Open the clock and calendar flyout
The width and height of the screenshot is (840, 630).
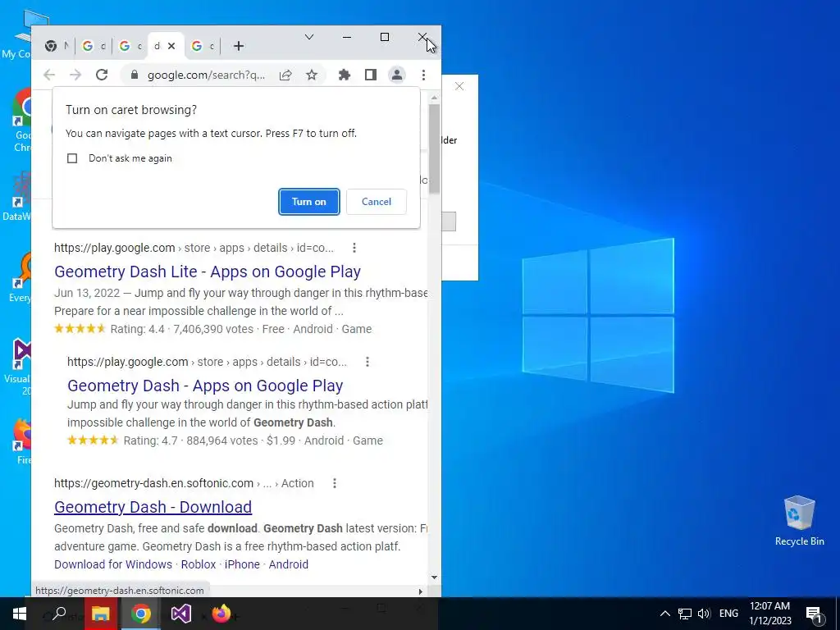769,614
